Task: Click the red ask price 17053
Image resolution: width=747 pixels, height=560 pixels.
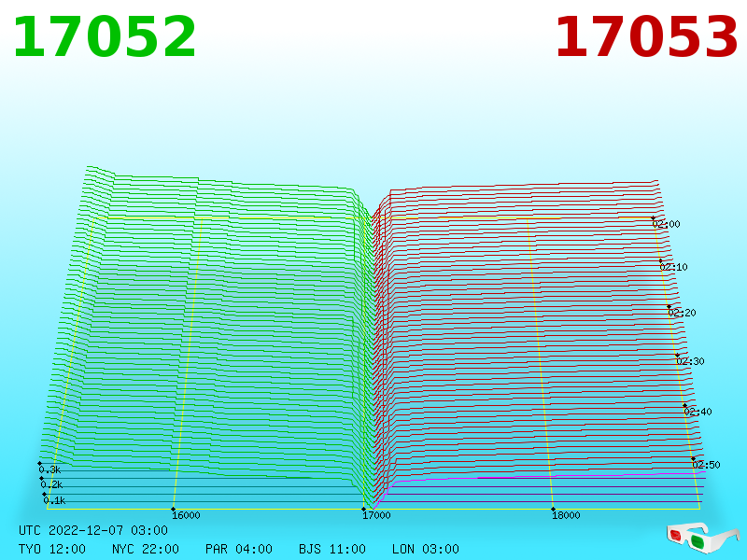Action: click(646, 37)
